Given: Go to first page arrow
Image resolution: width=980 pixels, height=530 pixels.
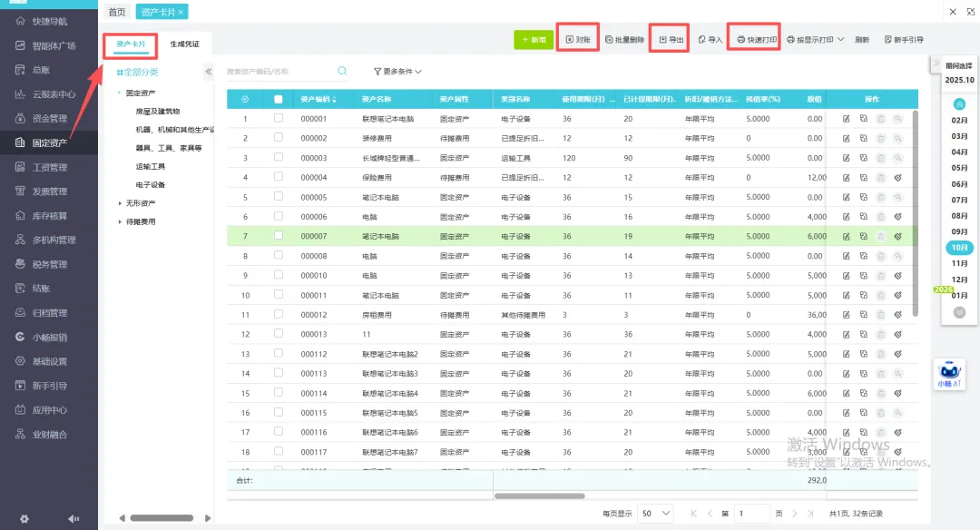Looking at the screenshot, I should [693, 513].
